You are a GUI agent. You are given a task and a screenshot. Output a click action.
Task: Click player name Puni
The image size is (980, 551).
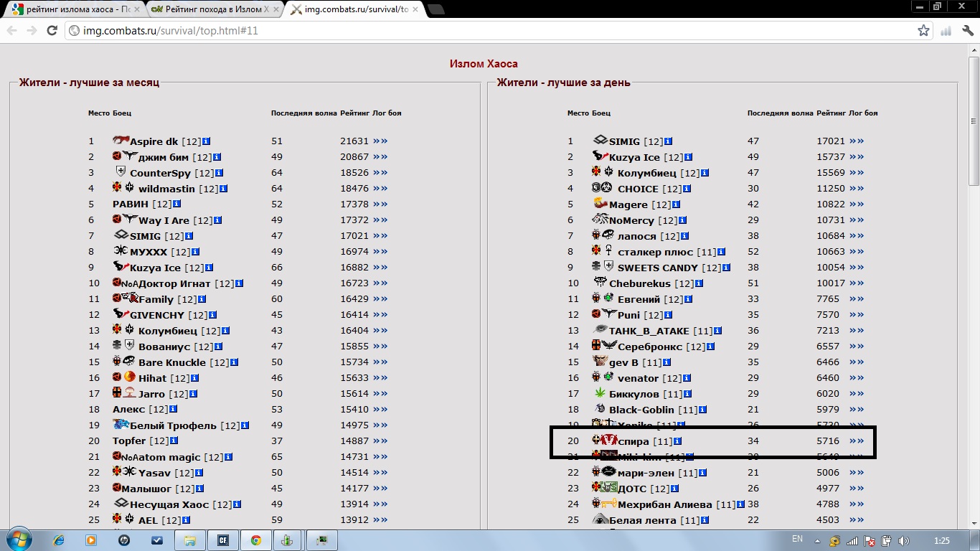click(629, 315)
